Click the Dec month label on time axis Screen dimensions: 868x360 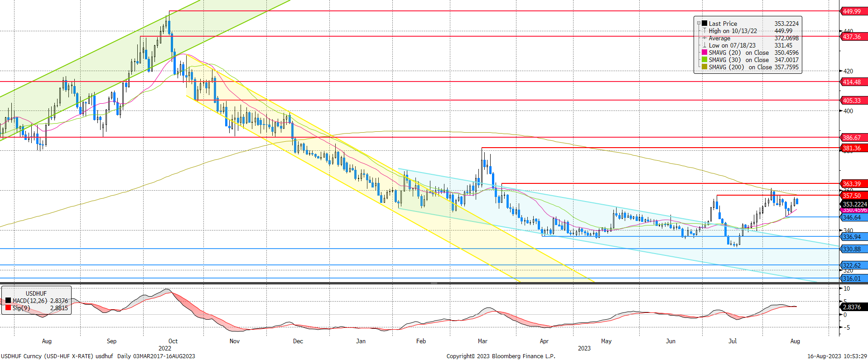pyautogui.click(x=298, y=341)
